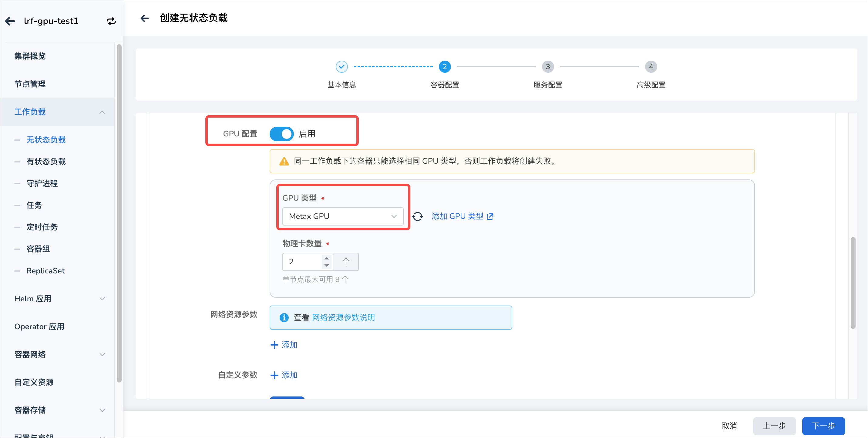Click the 服务配置 step label
This screenshot has height=438, width=868.
coord(548,85)
